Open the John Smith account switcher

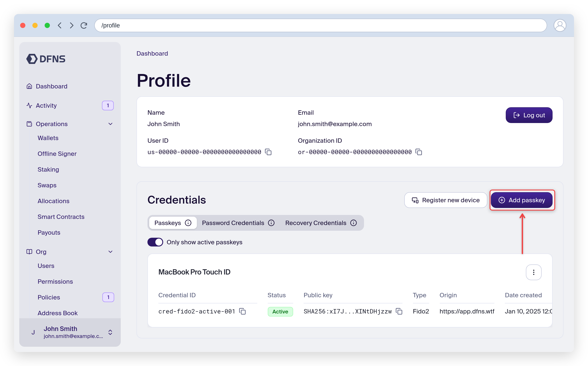tap(110, 332)
